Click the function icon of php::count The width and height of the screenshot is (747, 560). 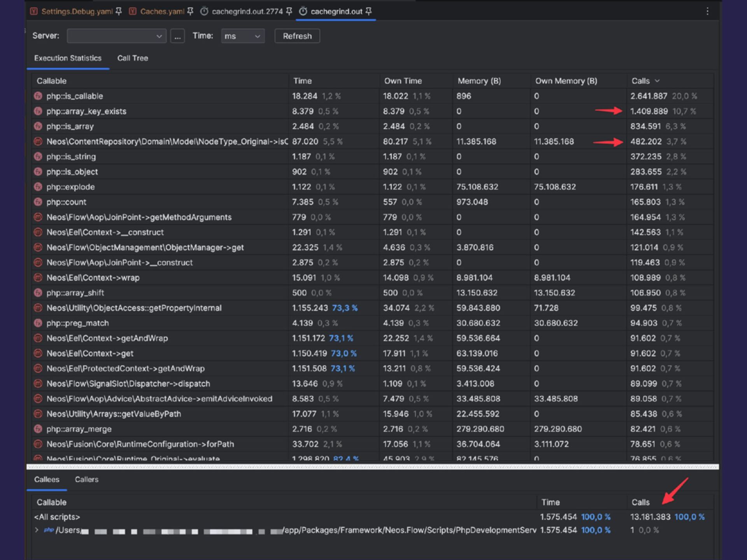pos(38,202)
